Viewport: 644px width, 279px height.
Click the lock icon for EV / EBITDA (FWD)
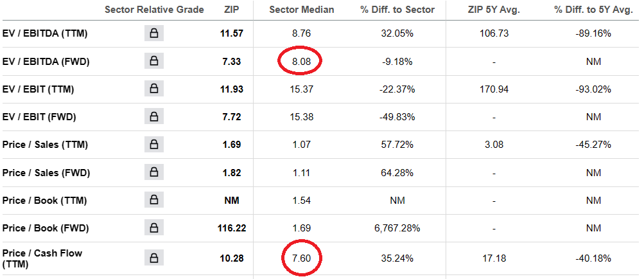154,61
